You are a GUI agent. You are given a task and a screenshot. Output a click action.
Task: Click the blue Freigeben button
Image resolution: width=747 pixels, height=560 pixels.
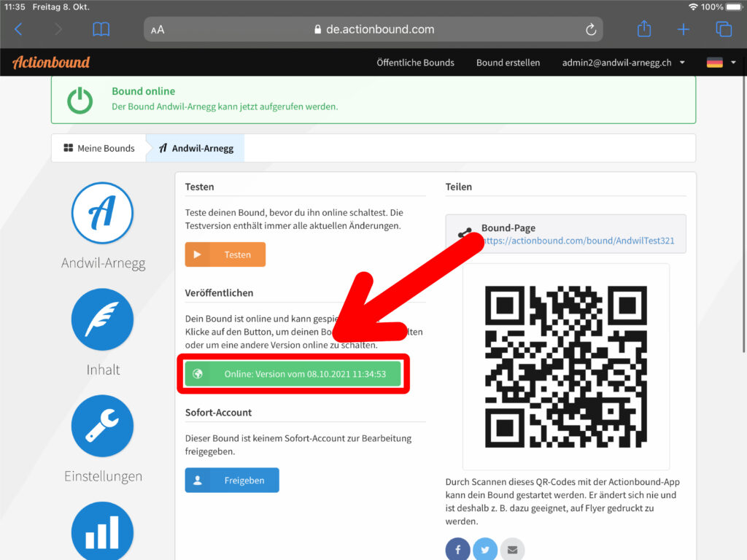coord(232,481)
